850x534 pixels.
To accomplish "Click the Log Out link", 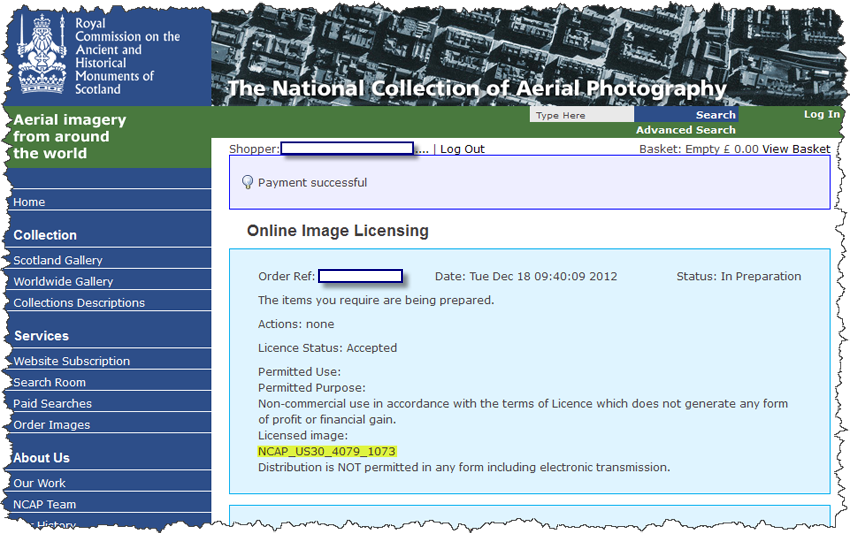I will pos(462,149).
